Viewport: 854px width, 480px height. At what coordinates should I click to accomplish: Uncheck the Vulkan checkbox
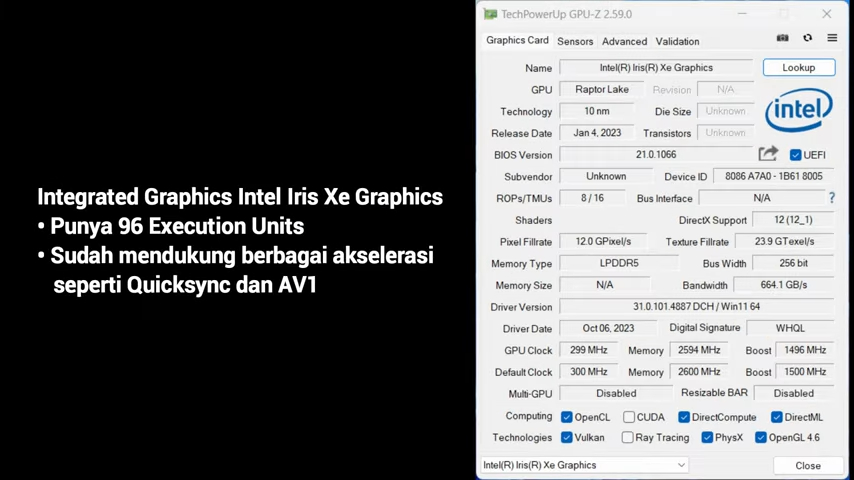click(567, 437)
